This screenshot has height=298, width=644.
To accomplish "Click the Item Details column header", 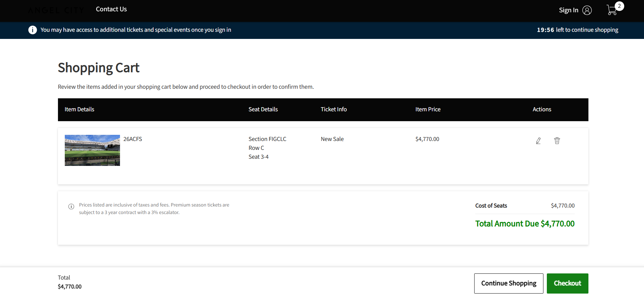I will tap(79, 109).
